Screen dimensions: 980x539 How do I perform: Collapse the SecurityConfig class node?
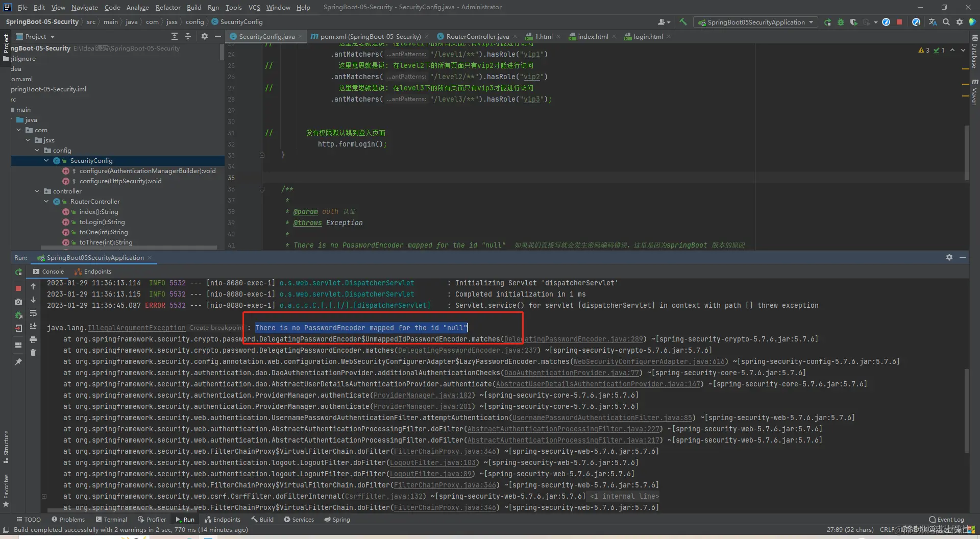click(x=46, y=161)
